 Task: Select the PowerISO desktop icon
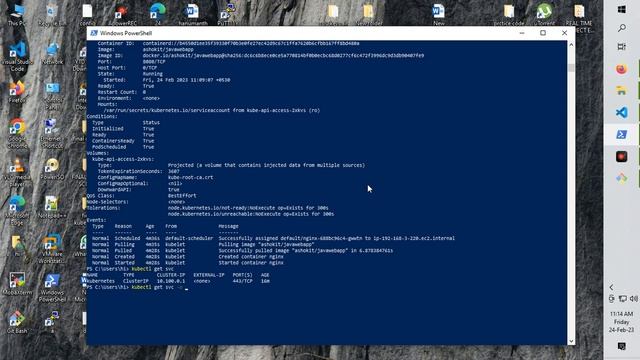click(52, 169)
